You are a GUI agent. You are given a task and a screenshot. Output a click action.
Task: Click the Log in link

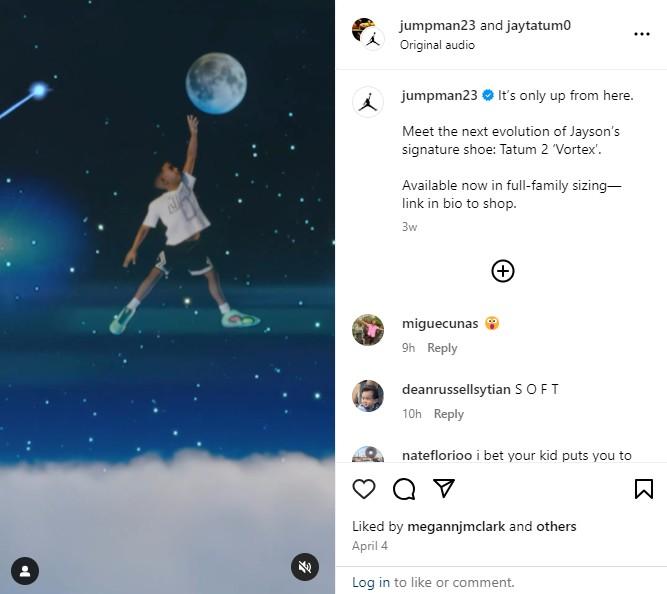pos(371,582)
